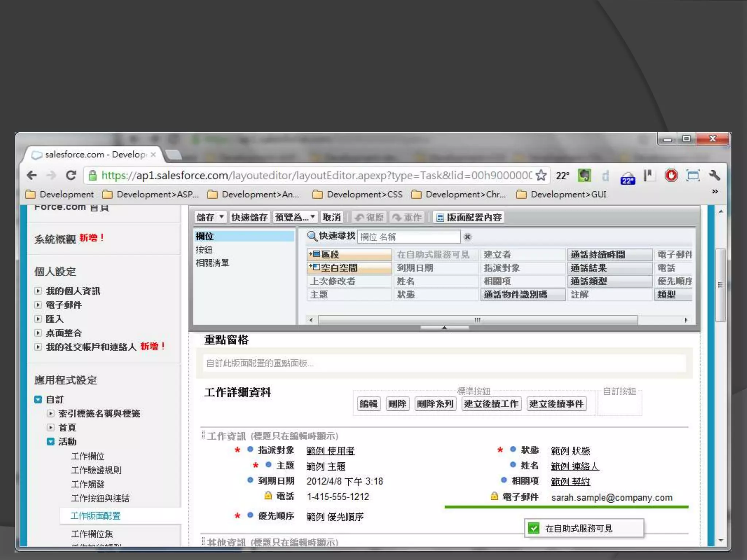Expand the 我的個人資訊 section

click(x=38, y=291)
